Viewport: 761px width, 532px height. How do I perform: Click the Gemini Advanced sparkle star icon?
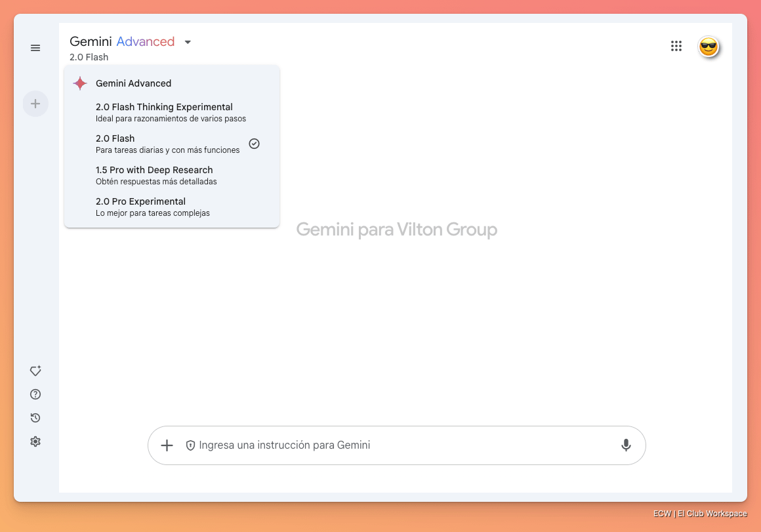[80, 83]
